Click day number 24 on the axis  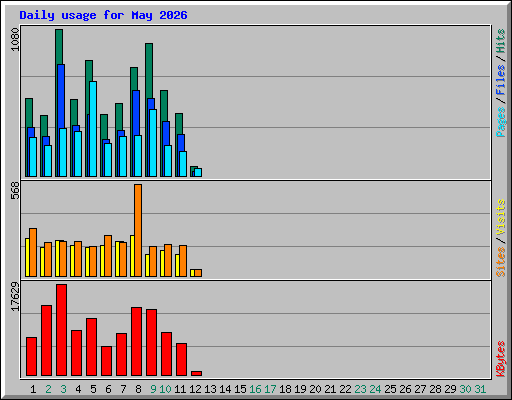pos(375,389)
